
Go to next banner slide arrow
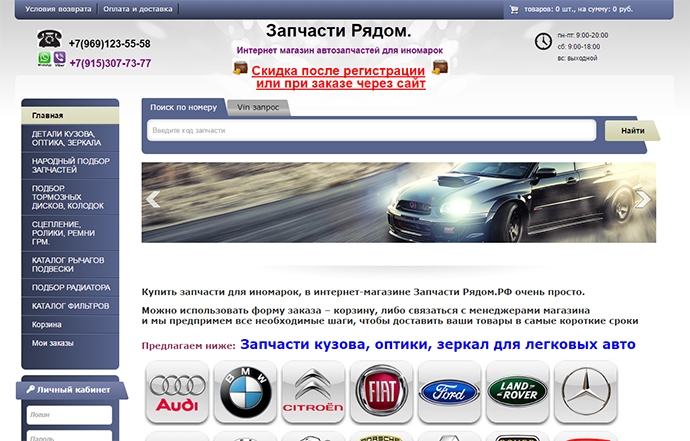(x=643, y=199)
